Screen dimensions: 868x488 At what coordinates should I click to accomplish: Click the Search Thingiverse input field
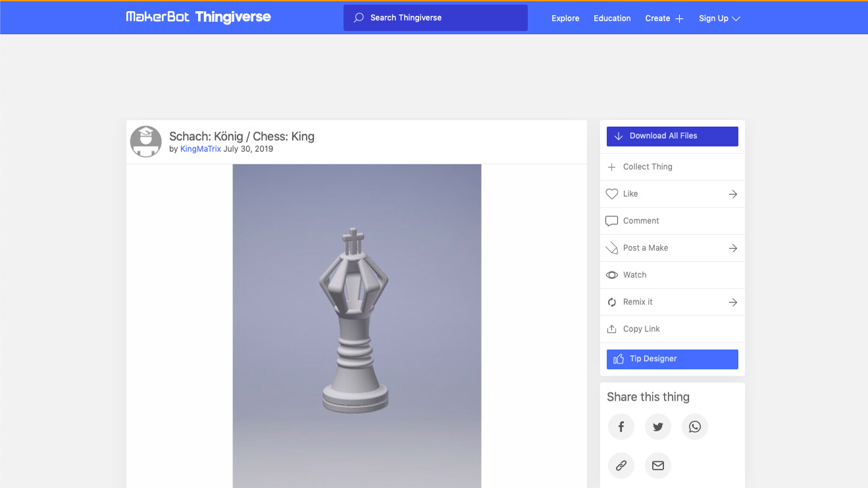(436, 18)
